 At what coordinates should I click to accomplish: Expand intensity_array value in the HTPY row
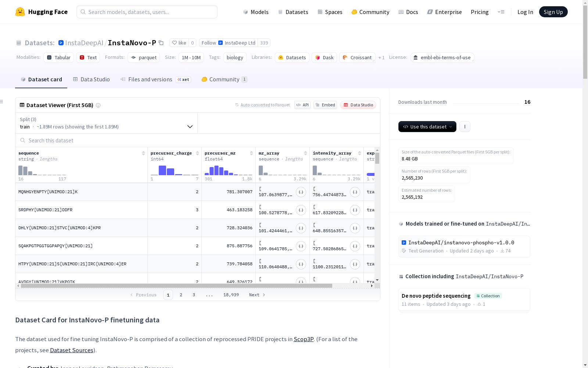pos(355,264)
